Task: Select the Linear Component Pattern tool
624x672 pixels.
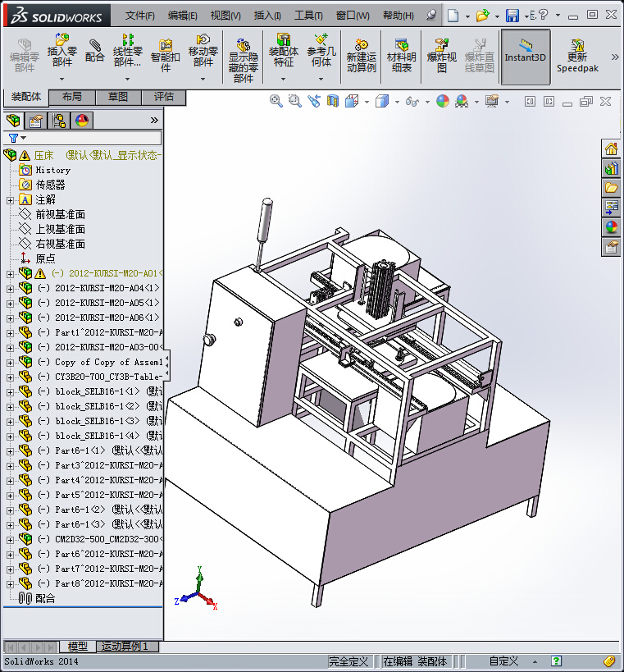Action: pos(128,50)
